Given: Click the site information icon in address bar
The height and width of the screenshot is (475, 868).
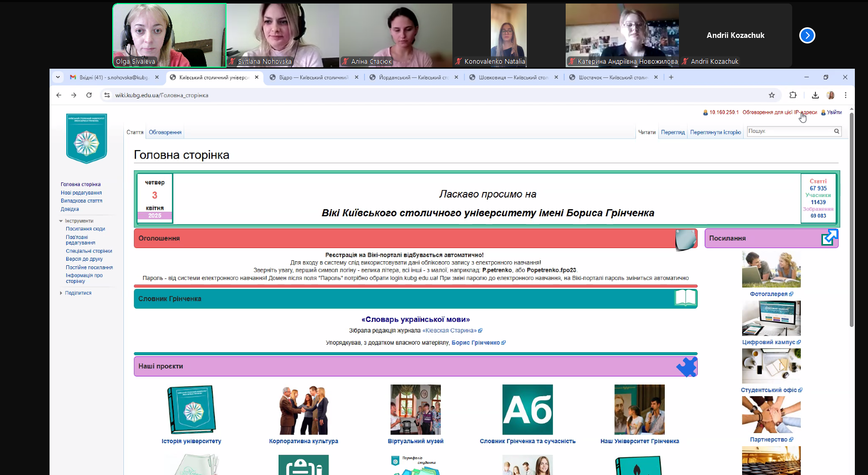Looking at the screenshot, I should click(x=107, y=95).
